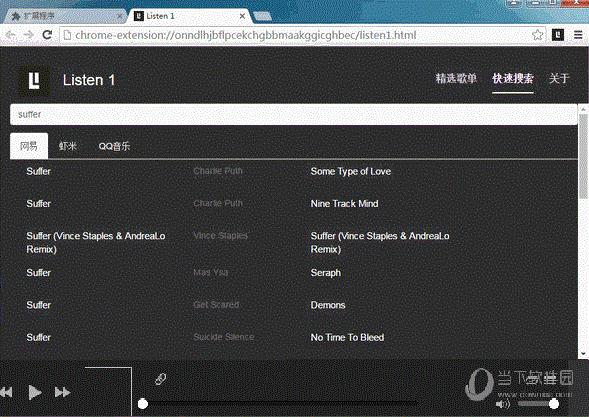Open artist Get Scared
The image size is (589, 417).
coord(216,305)
